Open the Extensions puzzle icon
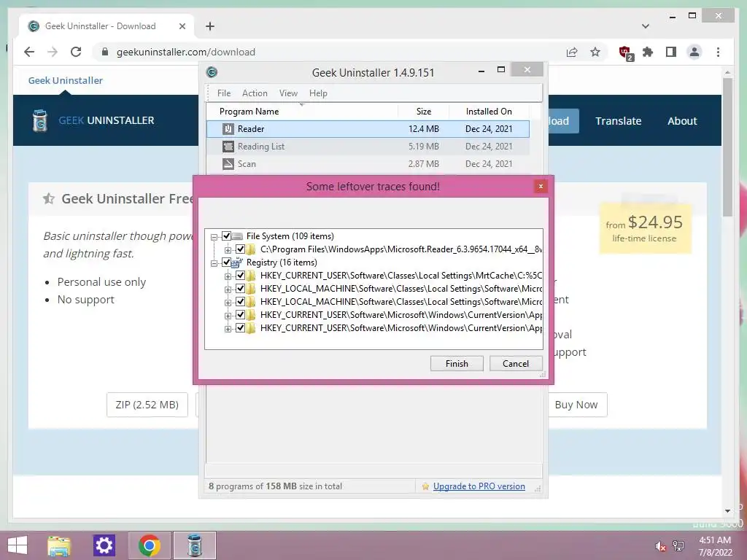 [x=648, y=52]
